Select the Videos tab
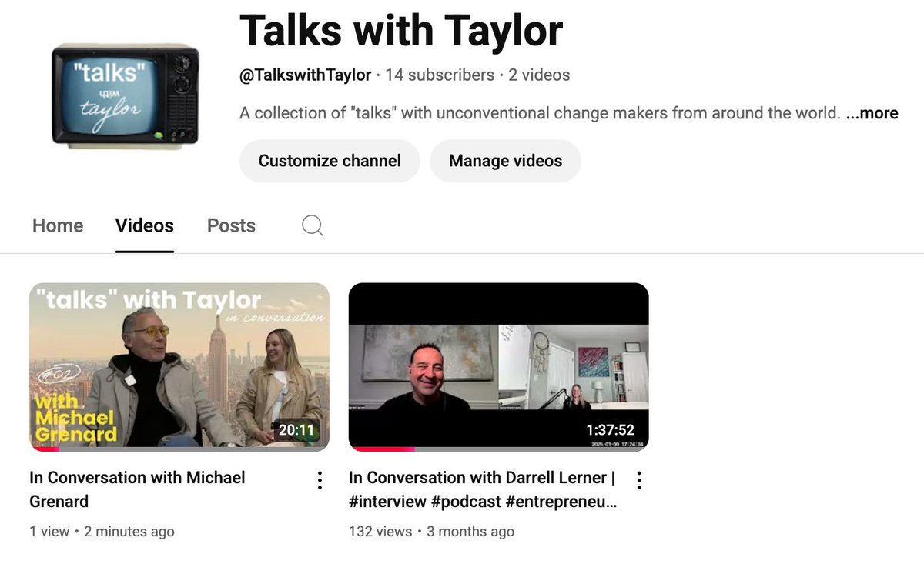 [x=145, y=225]
